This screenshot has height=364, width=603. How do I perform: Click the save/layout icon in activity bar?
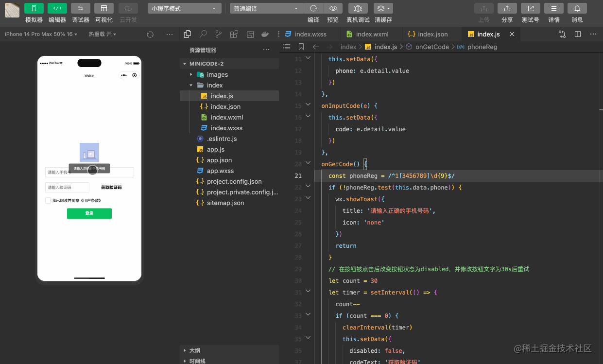coord(250,34)
